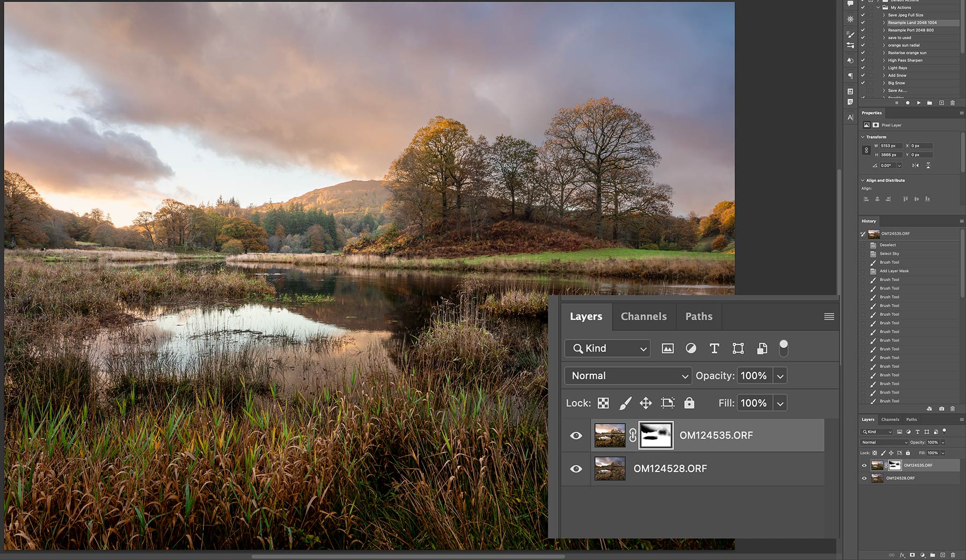Click the fx layer style icon
Screen dimensions: 966x560
(x=902, y=555)
